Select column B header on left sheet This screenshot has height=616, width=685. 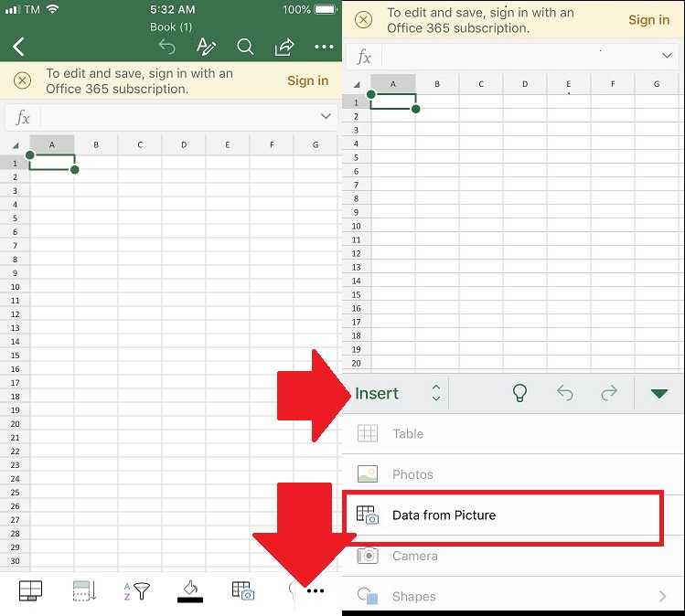[x=96, y=144]
